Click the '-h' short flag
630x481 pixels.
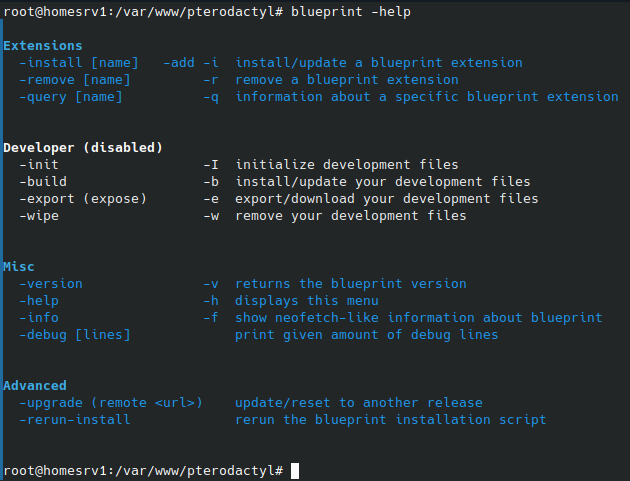pos(211,301)
